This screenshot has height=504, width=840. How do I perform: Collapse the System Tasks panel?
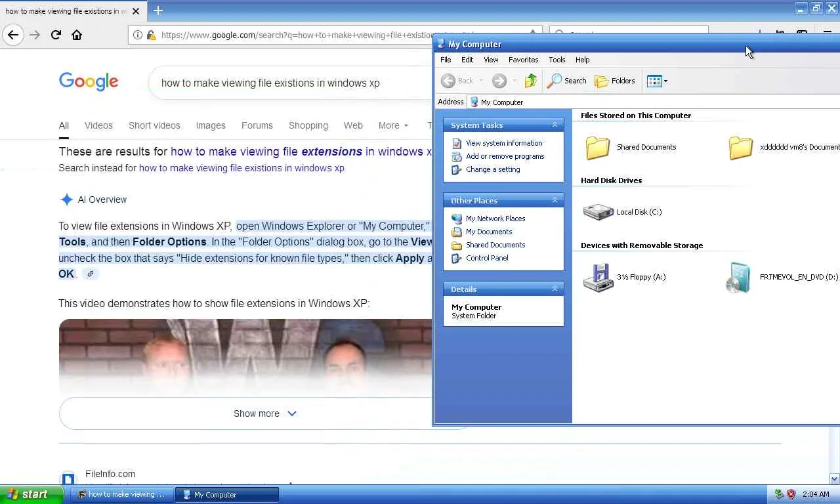tap(555, 125)
